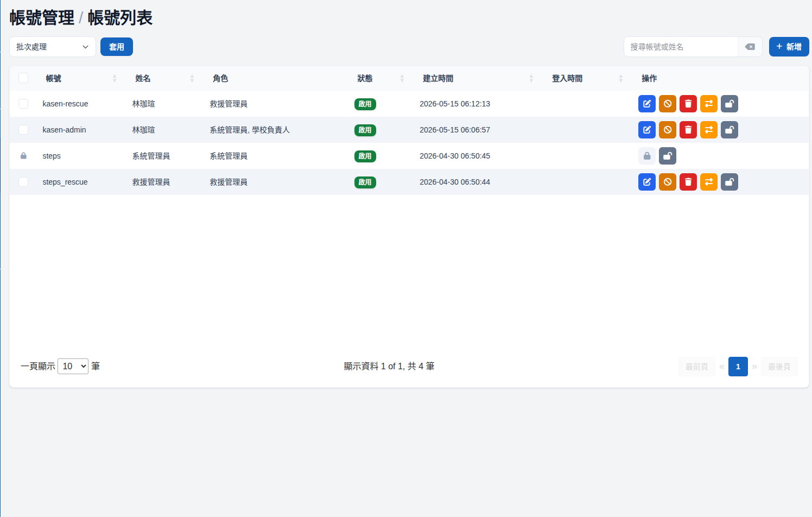Screen dimensions: 812x517
Task: Click timestamp 2026-05-15 06:12:13
Action: pos(455,104)
